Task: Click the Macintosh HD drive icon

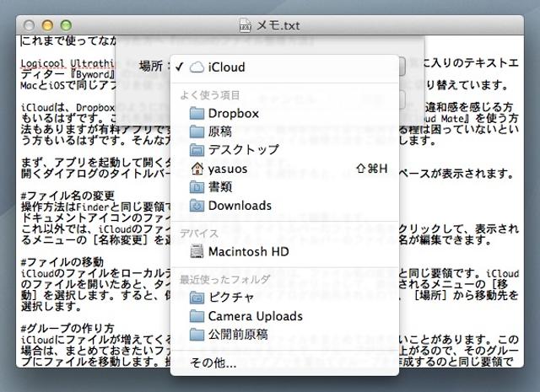Action: 197,251
